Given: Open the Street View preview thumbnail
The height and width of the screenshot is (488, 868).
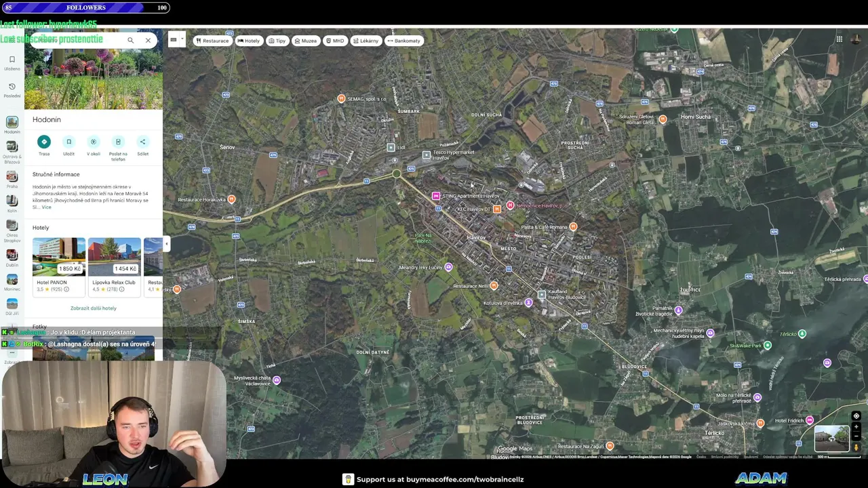Looking at the screenshot, I should tap(832, 439).
